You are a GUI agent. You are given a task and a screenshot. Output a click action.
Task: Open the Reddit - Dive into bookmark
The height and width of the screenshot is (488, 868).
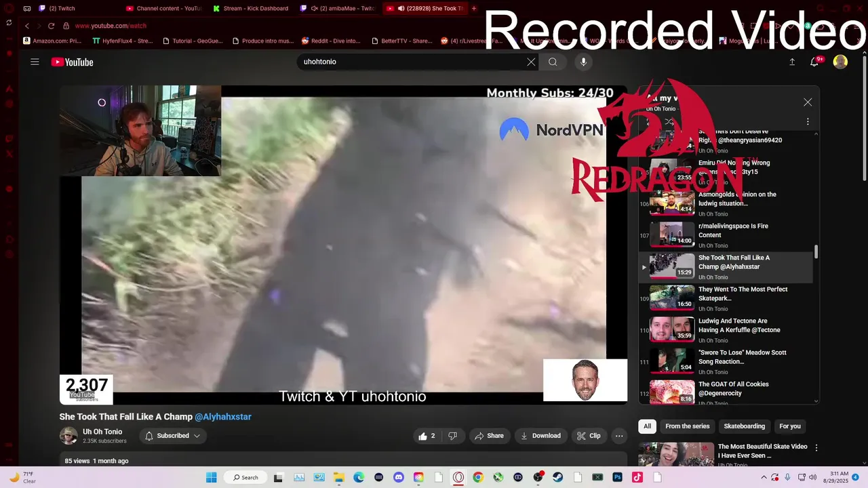[331, 41]
